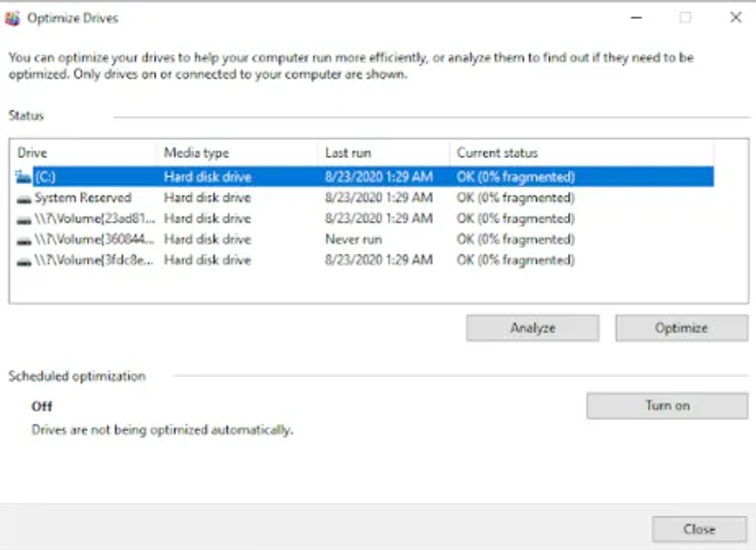Close the Optimize Drives dialog
The height and width of the screenshot is (550, 756).
tap(699, 529)
